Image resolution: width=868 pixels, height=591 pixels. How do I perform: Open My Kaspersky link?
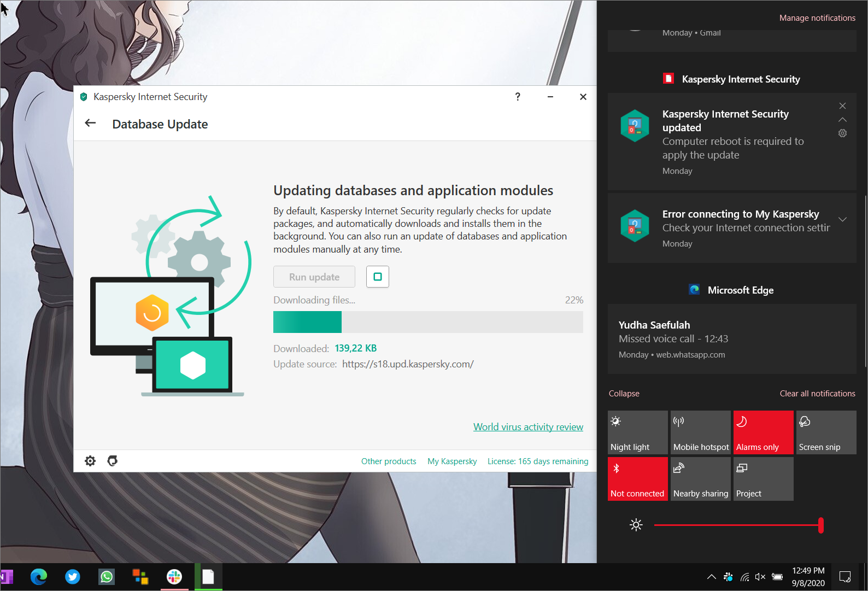452,461
